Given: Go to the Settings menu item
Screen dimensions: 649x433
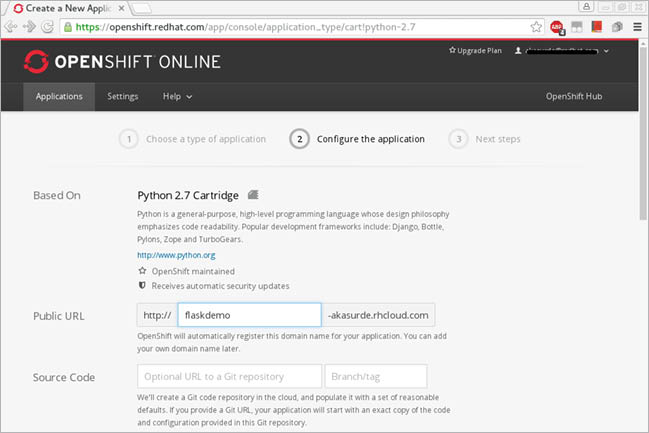Looking at the screenshot, I should pyautogui.click(x=123, y=97).
